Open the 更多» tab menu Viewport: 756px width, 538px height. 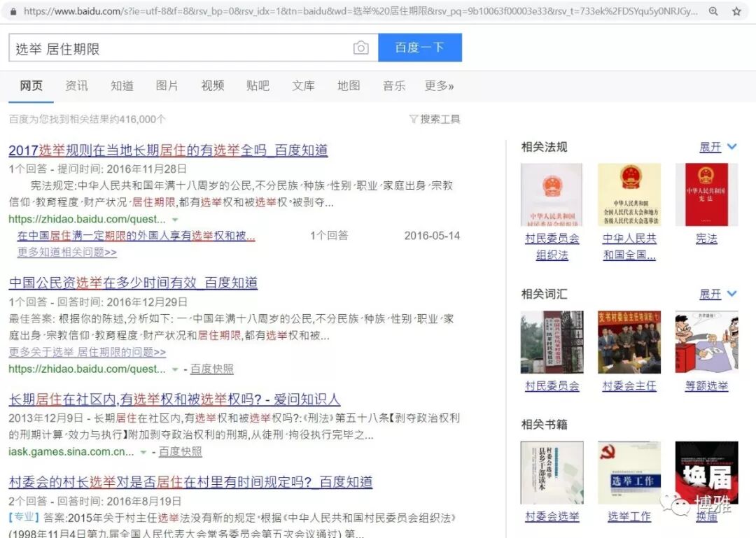tap(439, 85)
